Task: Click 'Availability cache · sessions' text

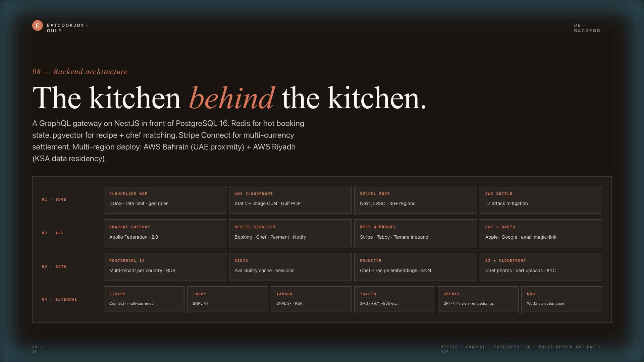Action: (x=264, y=271)
